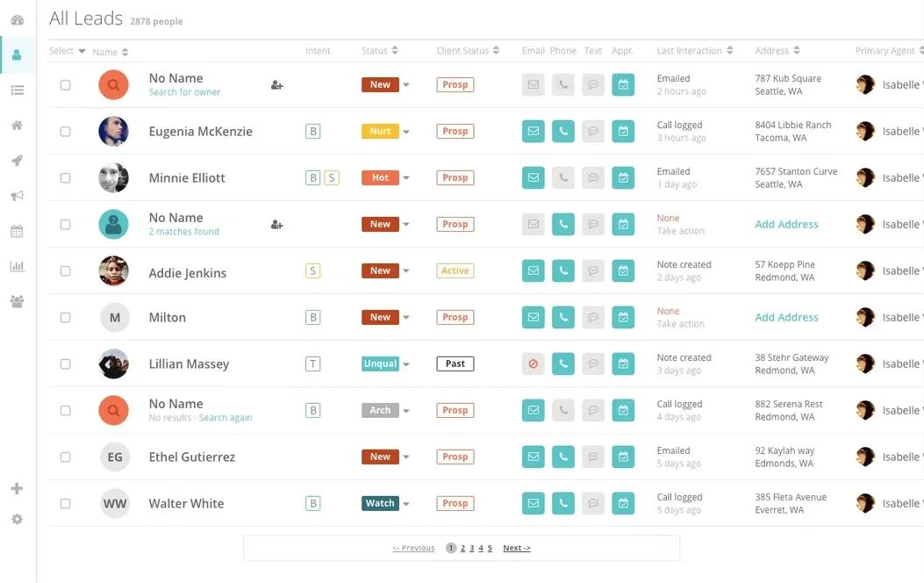
Task: Open the list icon in sidebar
Action: [17, 90]
